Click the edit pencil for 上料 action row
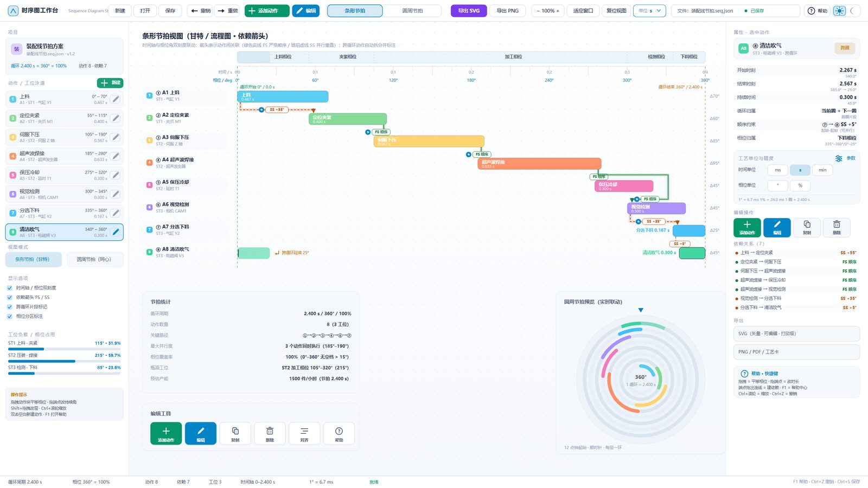Viewport: 868px width, 488px height. pos(115,99)
